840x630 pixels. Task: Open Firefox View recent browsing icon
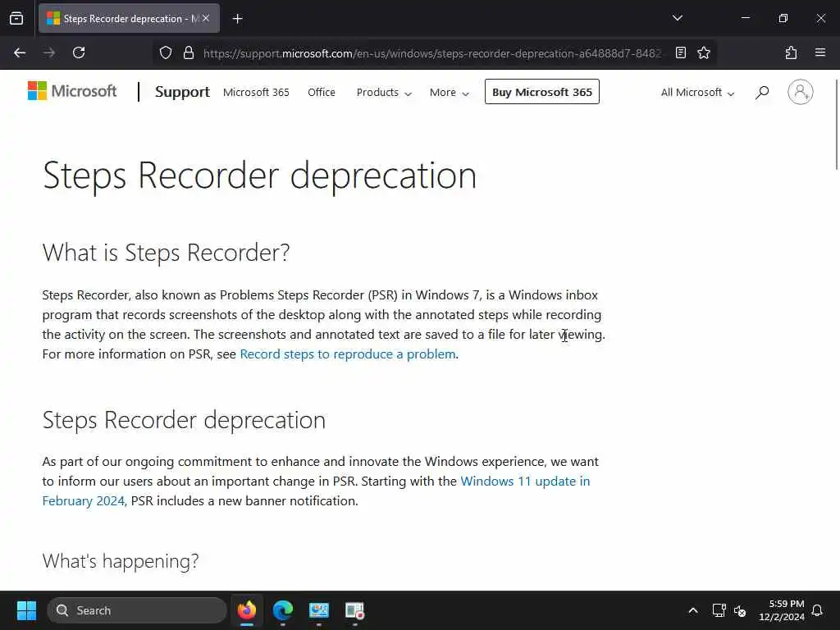coord(16,18)
